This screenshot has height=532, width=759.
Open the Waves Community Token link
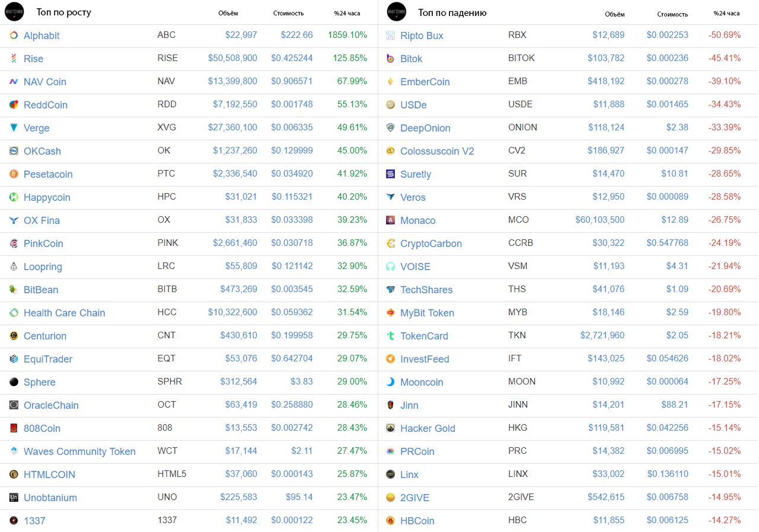click(79, 451)
